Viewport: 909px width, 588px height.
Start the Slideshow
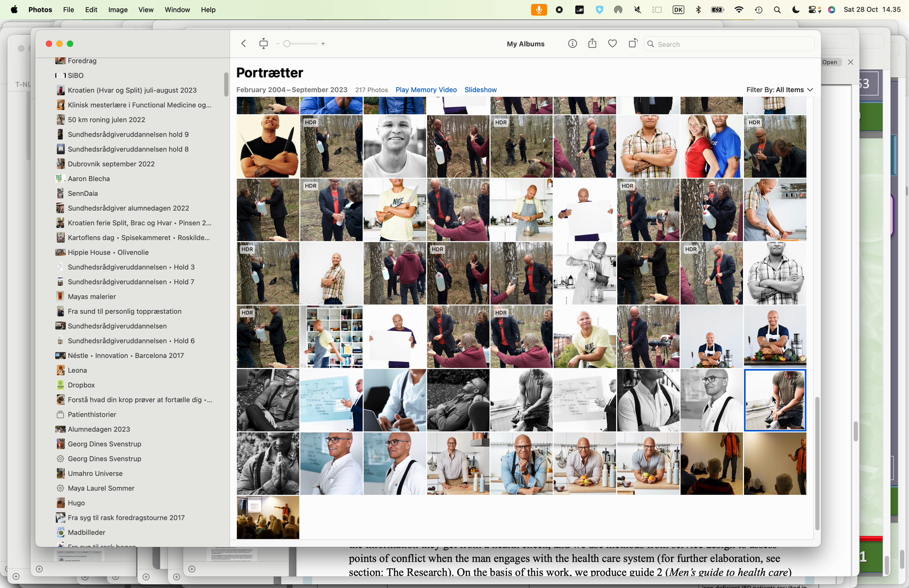[x=481, y=90]
